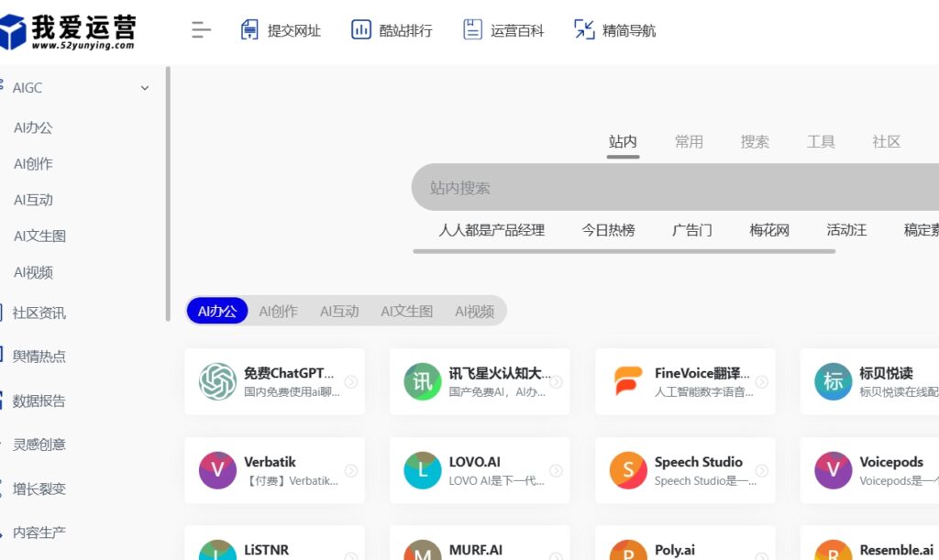Open the 运营百科 nav link
Viewport: 939px width, 560px height.
(x=517, y=30)
